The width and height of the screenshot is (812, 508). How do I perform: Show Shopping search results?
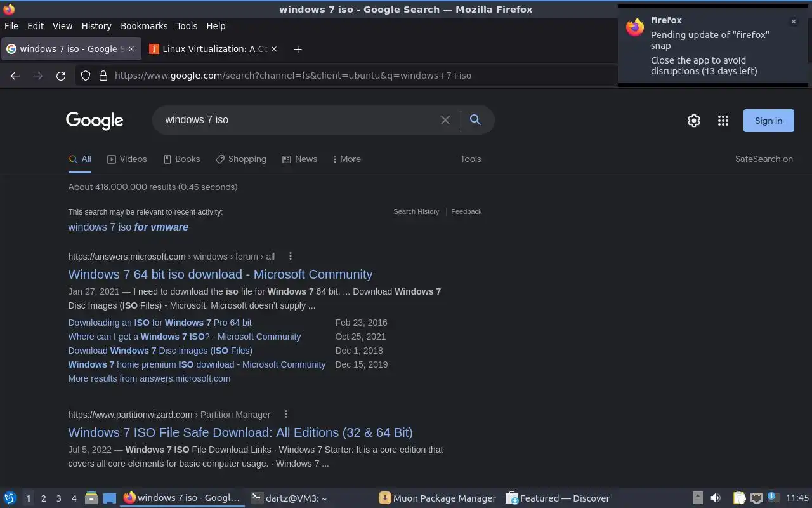coord(241,159)
